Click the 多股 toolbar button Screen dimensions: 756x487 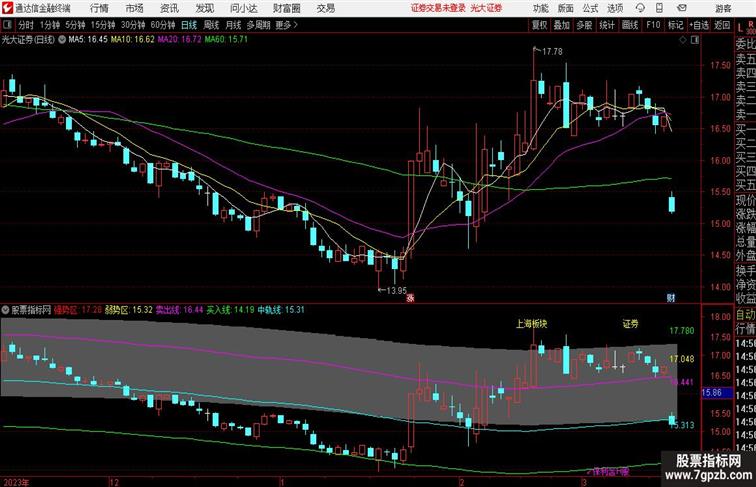point(584,25)
